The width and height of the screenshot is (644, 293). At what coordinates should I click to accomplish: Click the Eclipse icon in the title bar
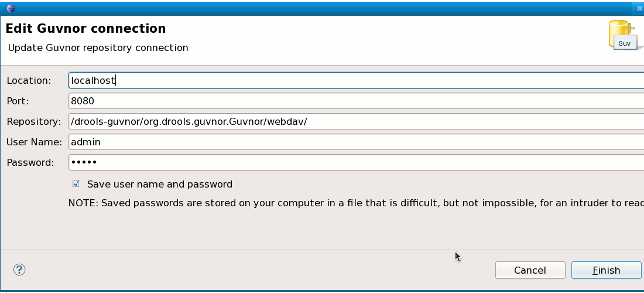12,8
